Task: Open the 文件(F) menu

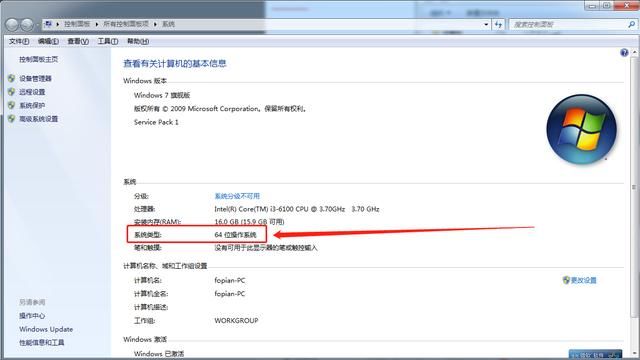Action: pyautogui.click(x=19, y=41)
